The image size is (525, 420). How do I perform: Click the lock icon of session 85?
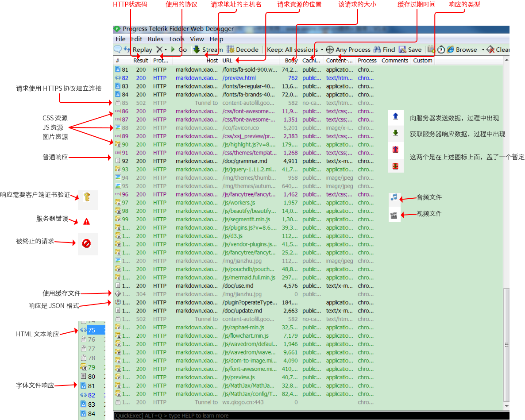click(x=118, y=103)
